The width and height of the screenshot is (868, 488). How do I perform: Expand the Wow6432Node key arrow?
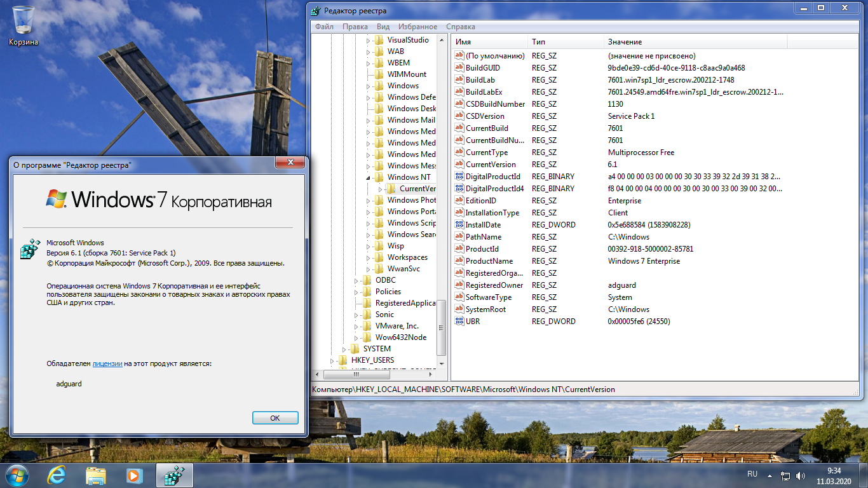[x=356, y=337]
